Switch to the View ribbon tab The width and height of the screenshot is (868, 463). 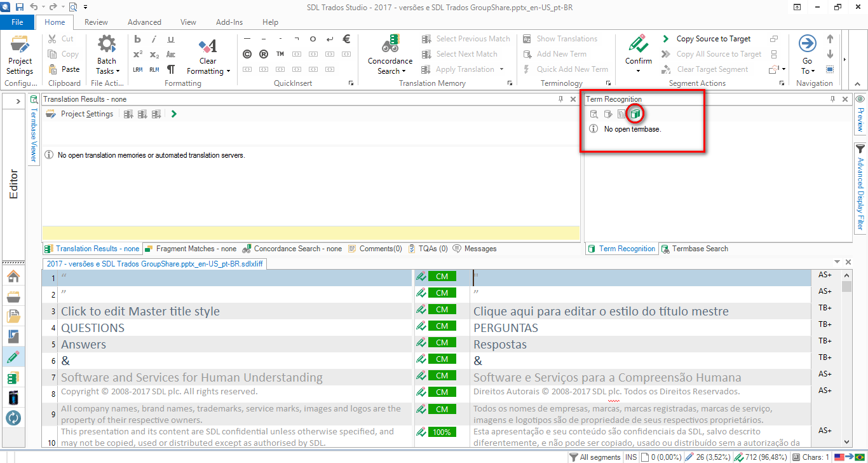click(188, 22)
